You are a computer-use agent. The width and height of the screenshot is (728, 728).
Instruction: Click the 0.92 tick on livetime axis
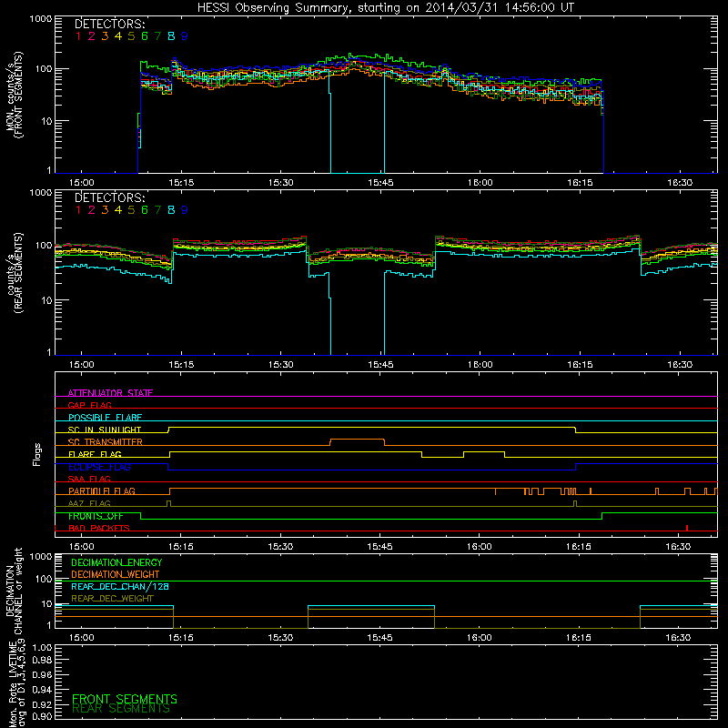42,704
